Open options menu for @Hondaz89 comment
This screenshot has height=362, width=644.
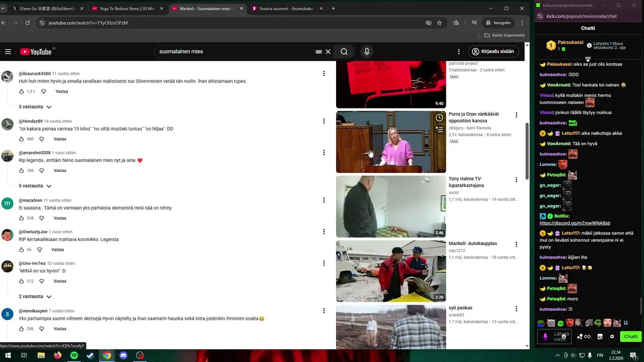[x=324, y=121]
